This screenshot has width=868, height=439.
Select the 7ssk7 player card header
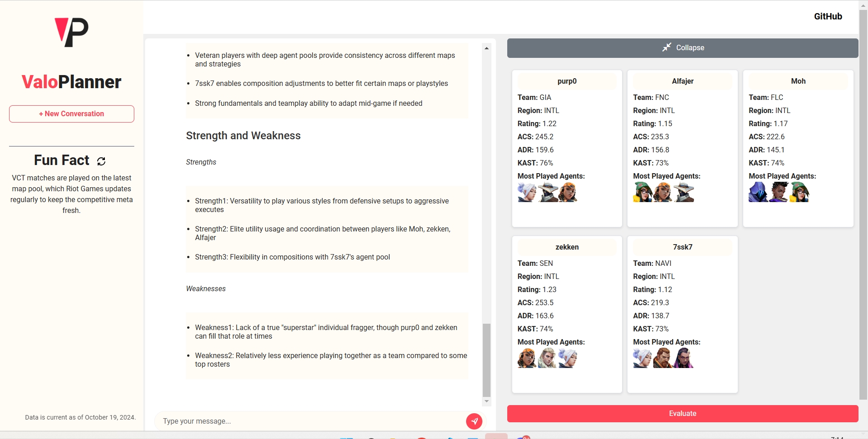[683, 247]
